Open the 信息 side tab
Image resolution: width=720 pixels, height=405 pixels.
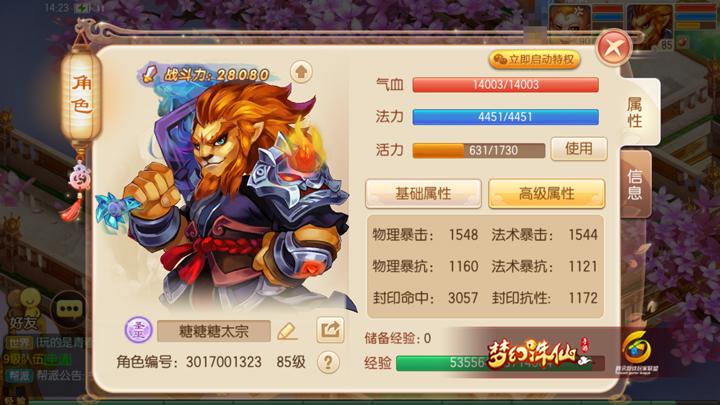point(635,184)
